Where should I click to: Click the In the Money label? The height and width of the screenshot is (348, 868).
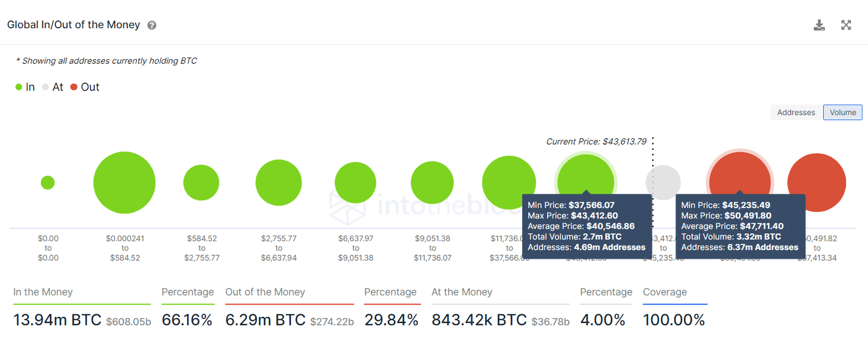[42, 292]
